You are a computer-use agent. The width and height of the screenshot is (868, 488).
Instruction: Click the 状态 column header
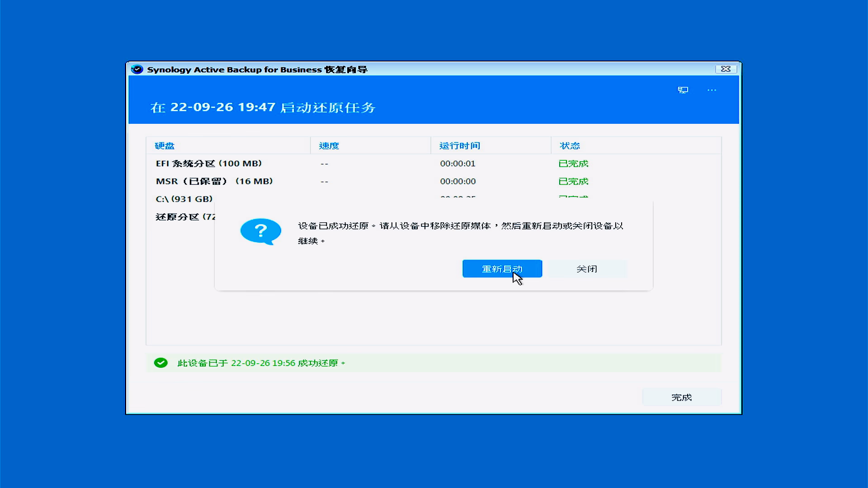point(569,145)
